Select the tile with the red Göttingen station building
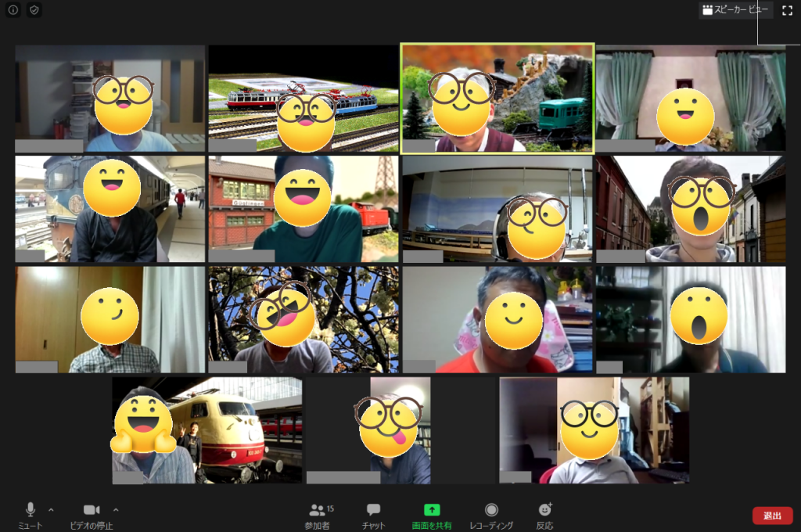Screen dimensions: 801x532 (303, 209)
